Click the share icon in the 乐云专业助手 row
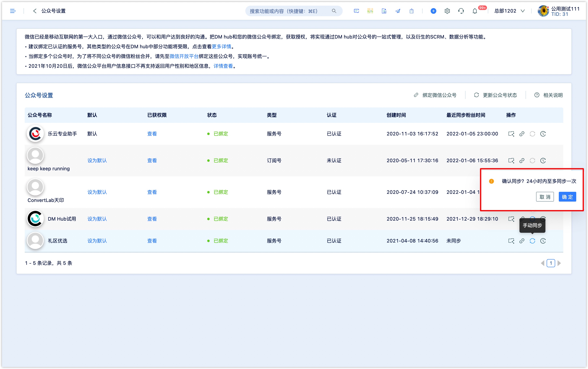 click(x=511, y=134)
